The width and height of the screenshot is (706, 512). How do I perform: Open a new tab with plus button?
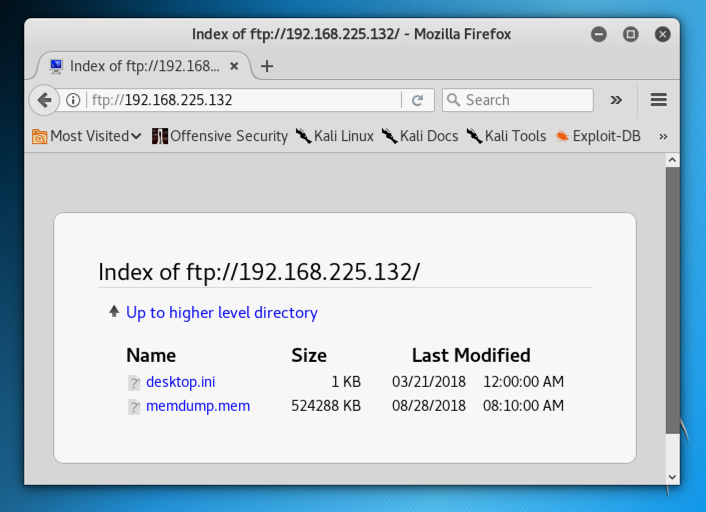pyautogui.click(x=266, y=67)
